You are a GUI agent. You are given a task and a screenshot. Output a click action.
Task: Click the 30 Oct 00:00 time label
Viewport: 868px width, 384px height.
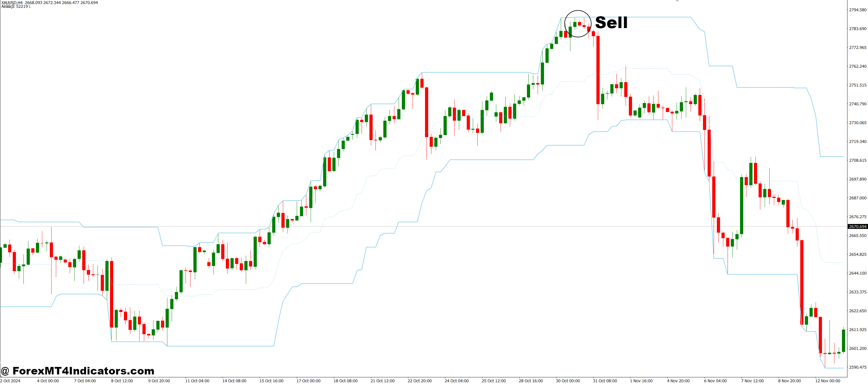pyautogui.click(x=568, y=381)
